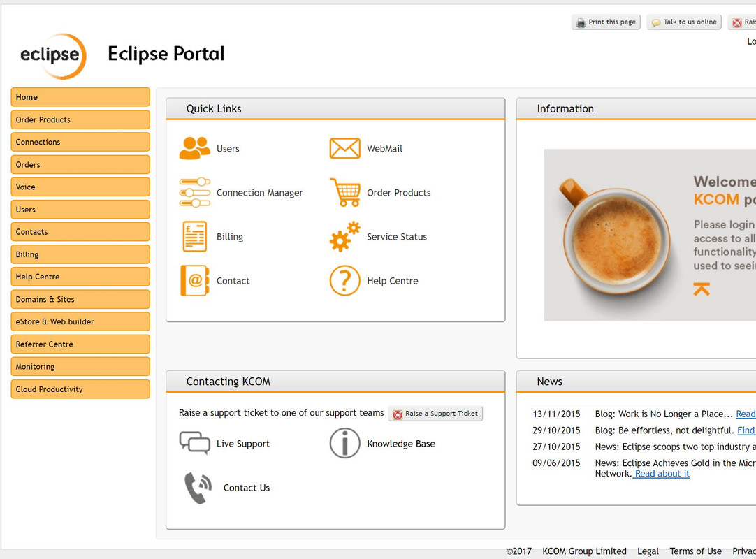Click KCOM Group Limited in the footer

click(x=584, y=551)
